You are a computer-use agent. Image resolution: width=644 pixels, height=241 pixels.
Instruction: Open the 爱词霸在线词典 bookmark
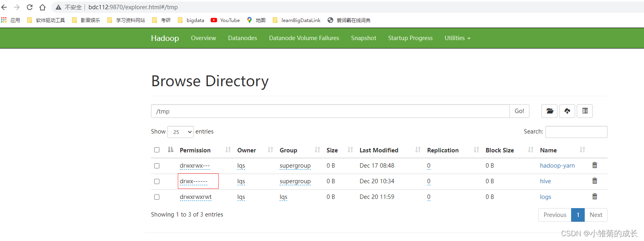[x=349, y=20]
